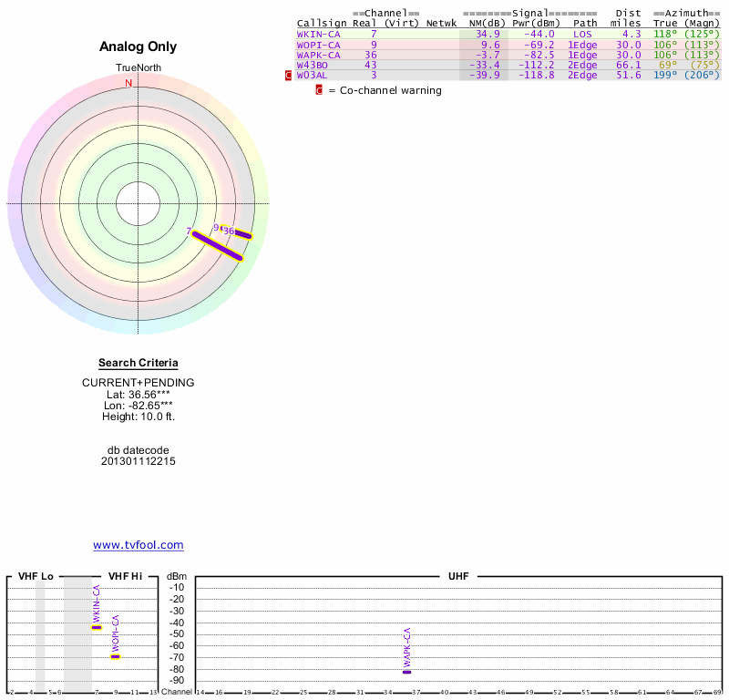Screen dimensions: 729x700
Task: Click the red C icon in the legend
Action: coord(319,90)
